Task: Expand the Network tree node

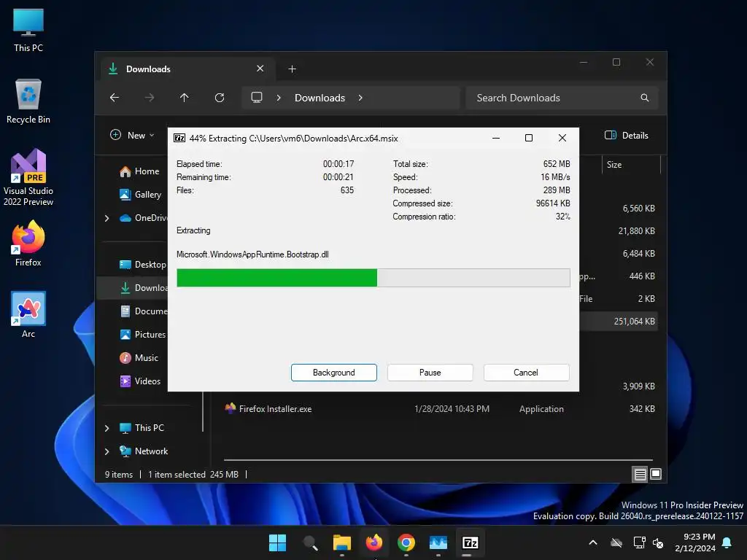Action: point(107,451)
